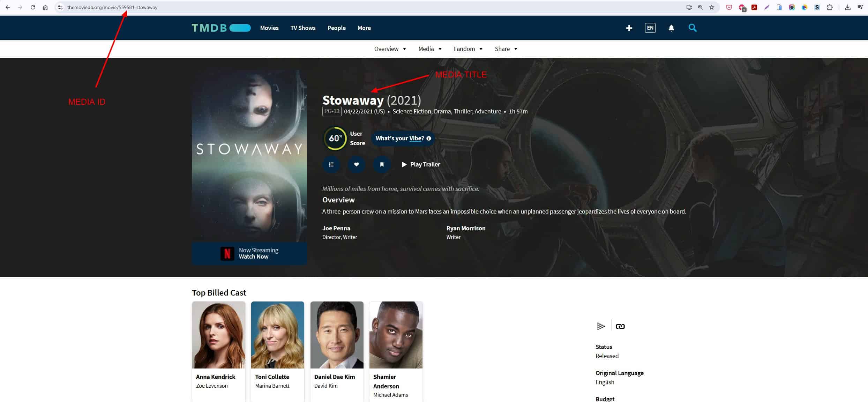Screen dimensions: 868x402
Task: Click the TMDB logo
Action: pyautogui.click(x=221, y=28)
